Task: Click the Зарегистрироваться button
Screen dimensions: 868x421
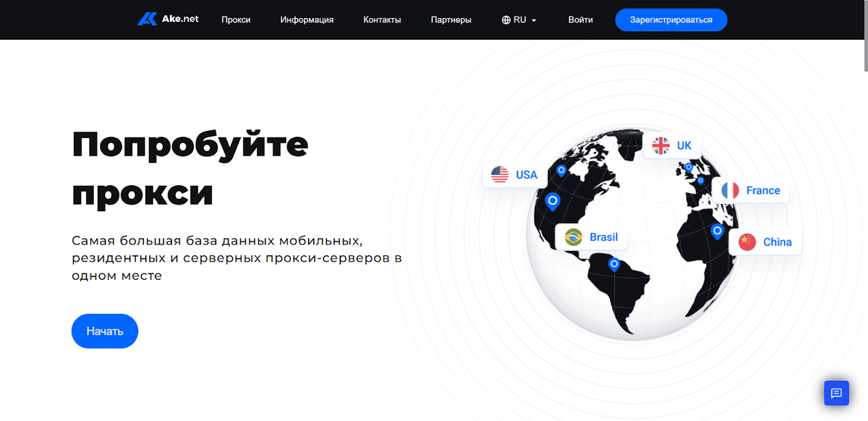Action: 671,20
